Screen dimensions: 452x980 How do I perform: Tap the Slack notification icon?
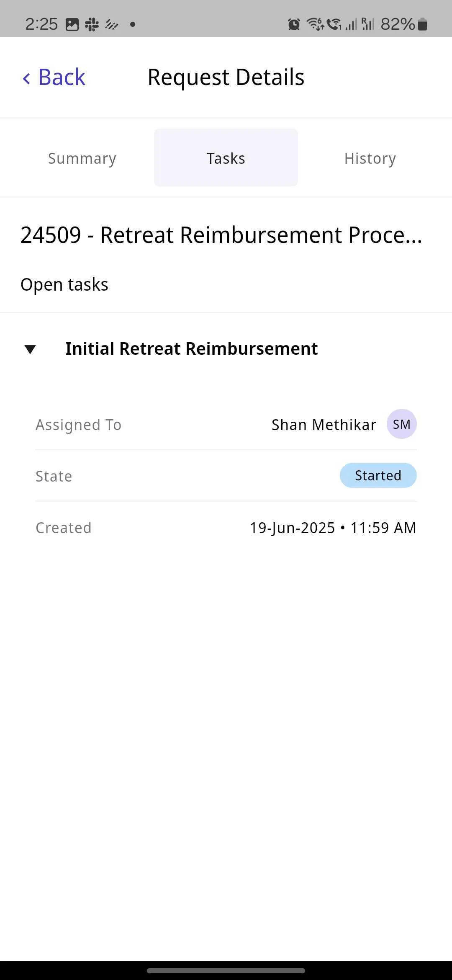click(x=92, y=25)
